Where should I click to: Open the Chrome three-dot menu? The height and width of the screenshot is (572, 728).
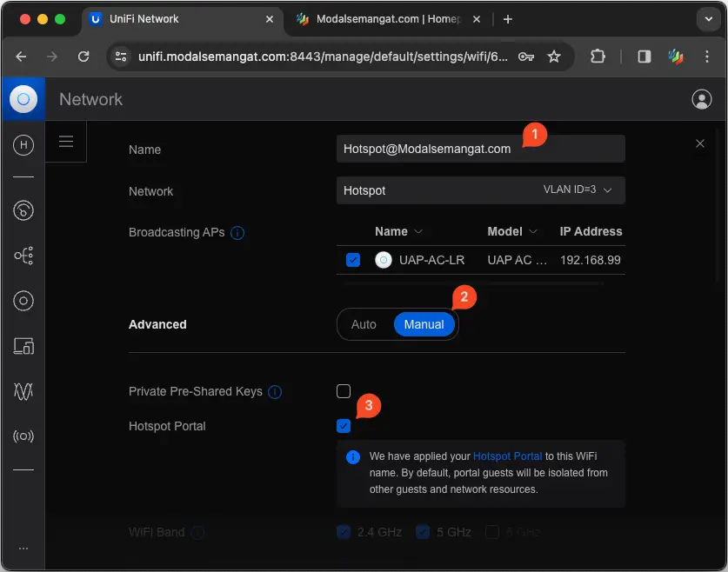706,57
